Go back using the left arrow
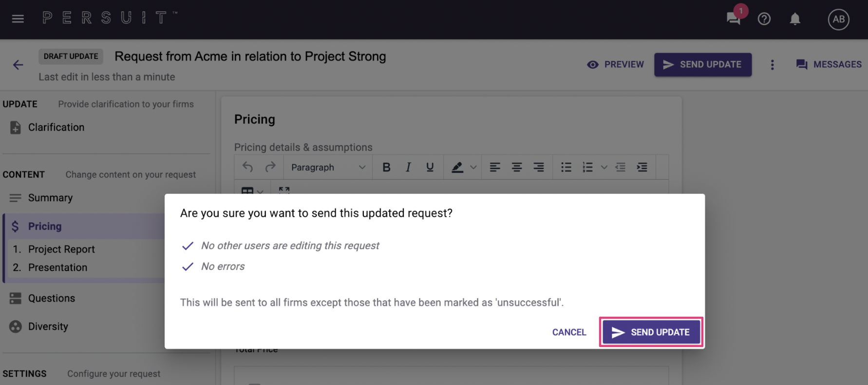 18,65
